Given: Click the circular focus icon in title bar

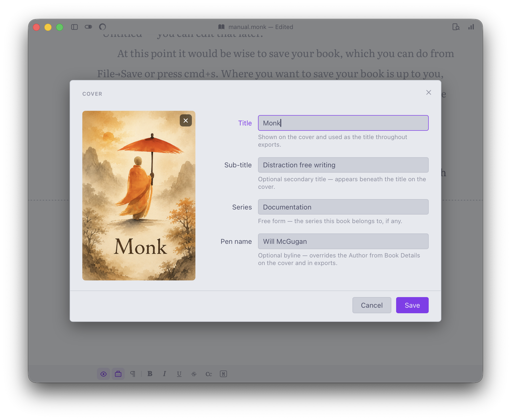Looking at the screenshot, I should pyautogui.click(x=103, y=27).
